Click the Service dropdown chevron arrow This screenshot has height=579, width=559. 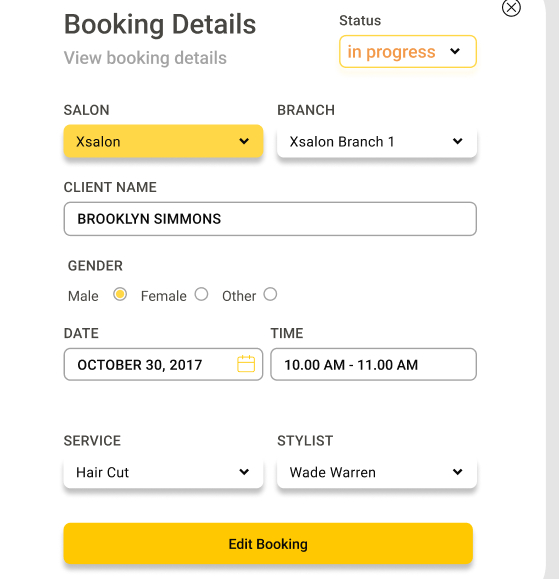click(244, 472)
